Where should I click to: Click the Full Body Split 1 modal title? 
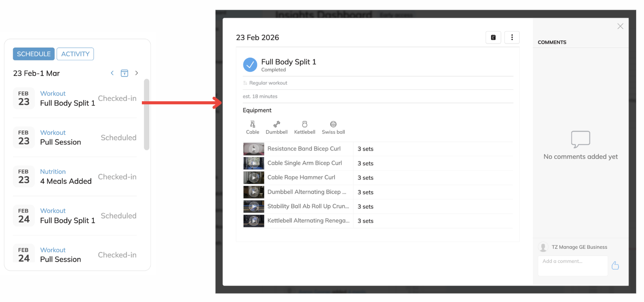tap(289, 62)
